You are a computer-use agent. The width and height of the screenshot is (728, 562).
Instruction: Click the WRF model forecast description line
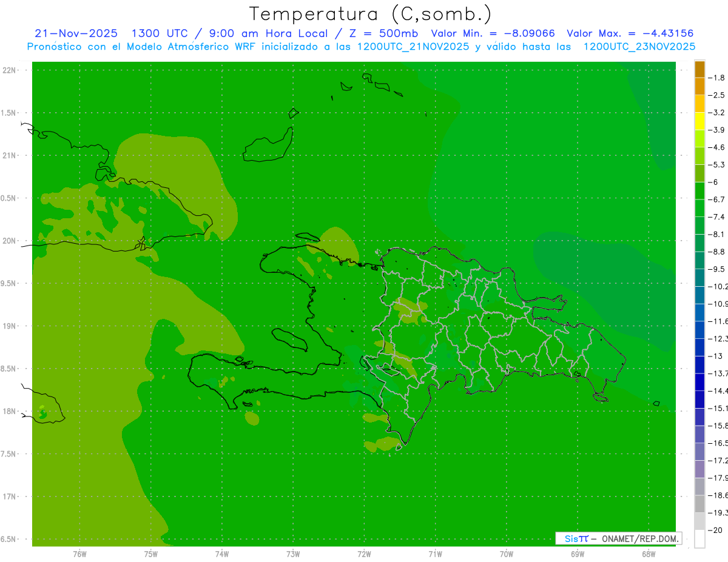[361, 47]
